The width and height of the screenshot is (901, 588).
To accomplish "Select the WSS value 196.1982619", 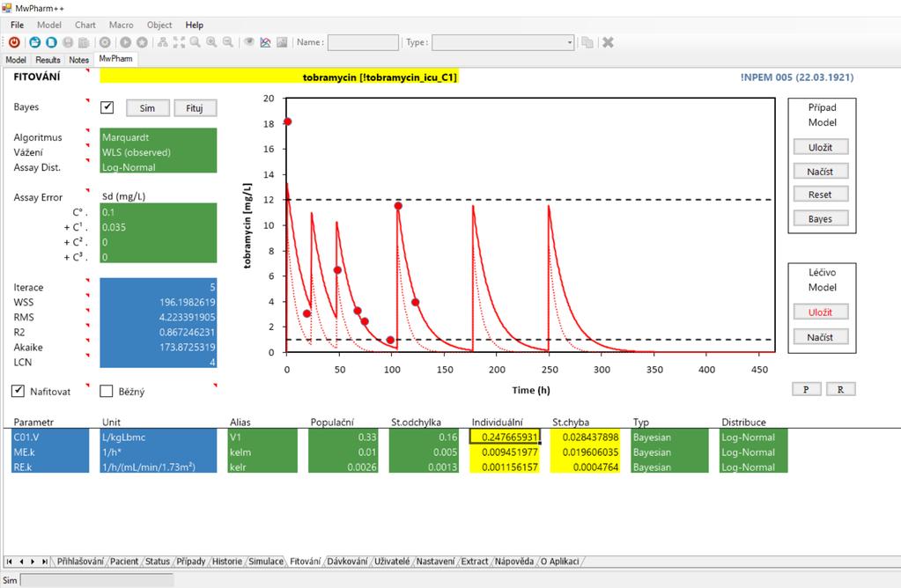I will 158,302.
